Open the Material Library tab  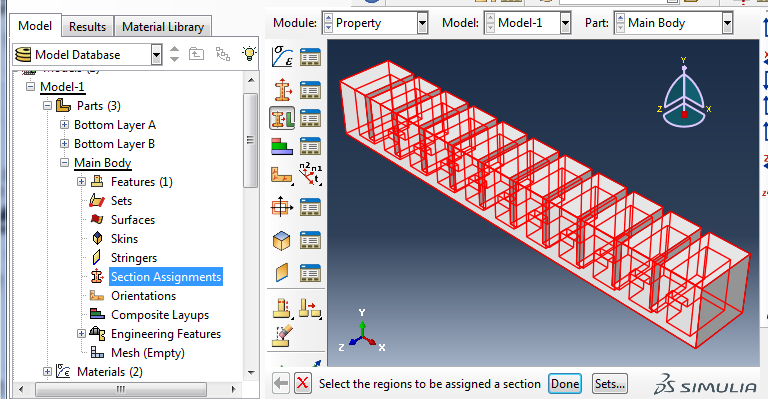pos(163,26)
